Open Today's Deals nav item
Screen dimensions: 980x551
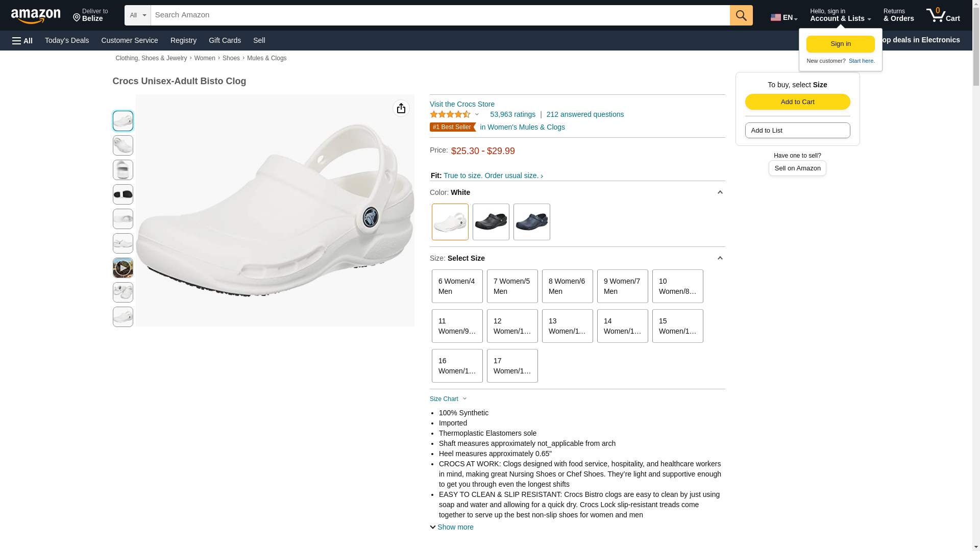[67, 40]
